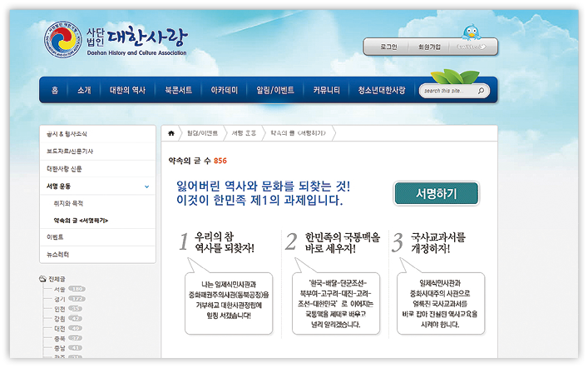Click the 전체글 folder icon
The height and width of the screenshot is (368, 588).
click(x=43, y=278)
